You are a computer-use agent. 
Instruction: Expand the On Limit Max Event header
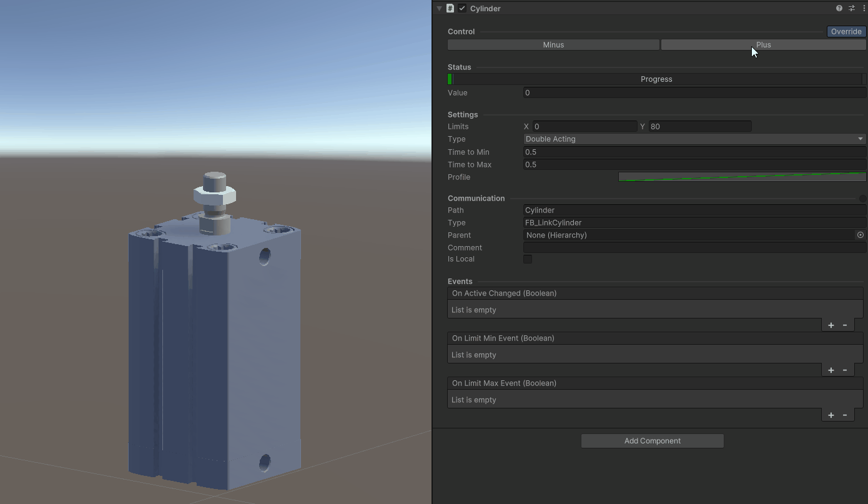click(x=654, y=383)
